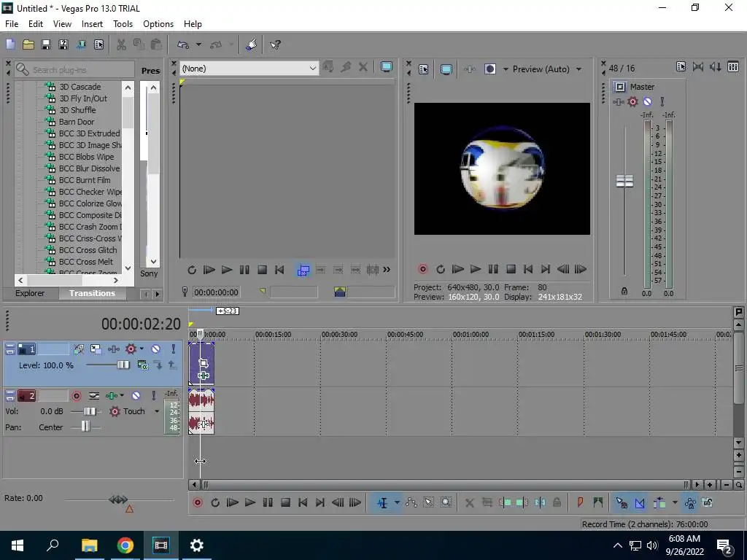Image resolution: width=747 pixels, height=560 pixels.
Task: Click the timeline horizontal scrollbar
Action: [445, 485]
